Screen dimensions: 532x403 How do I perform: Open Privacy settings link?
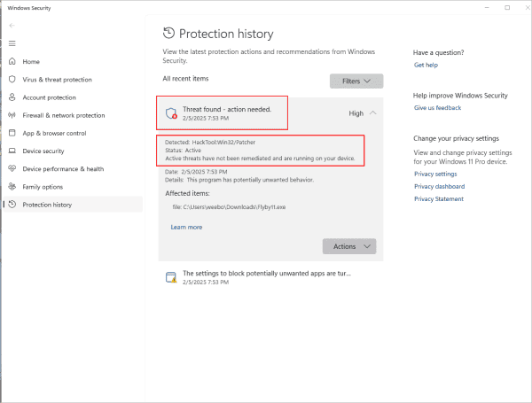tap(435, 174)
